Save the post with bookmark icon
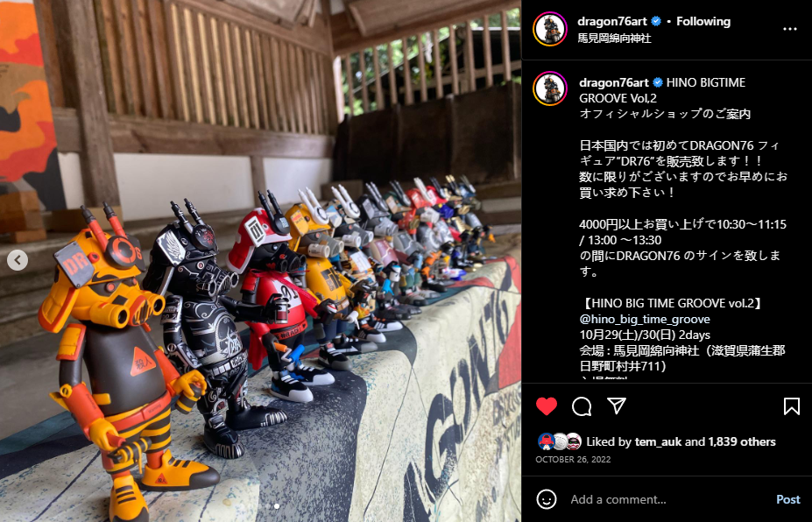Image resolution: width=812 pixels, height=522 pixels. point(791,406)
